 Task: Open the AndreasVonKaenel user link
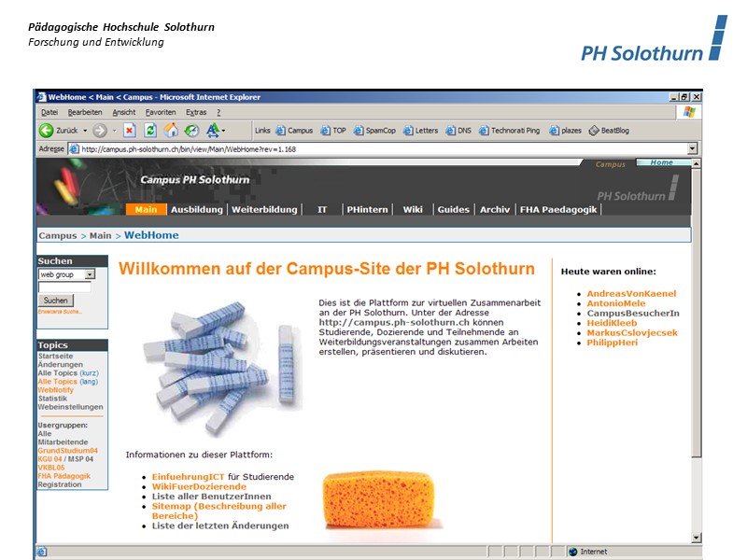[x=631, y=294]
